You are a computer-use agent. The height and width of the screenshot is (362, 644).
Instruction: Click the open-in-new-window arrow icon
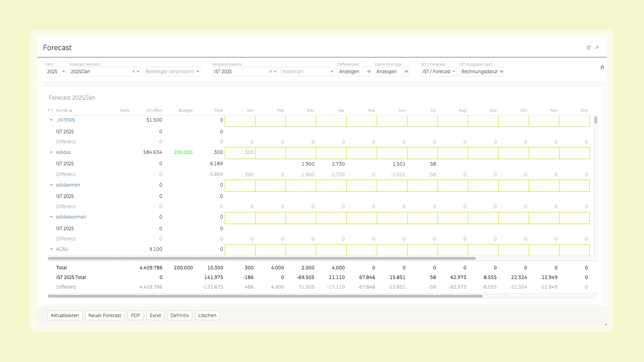click(597, 47)
